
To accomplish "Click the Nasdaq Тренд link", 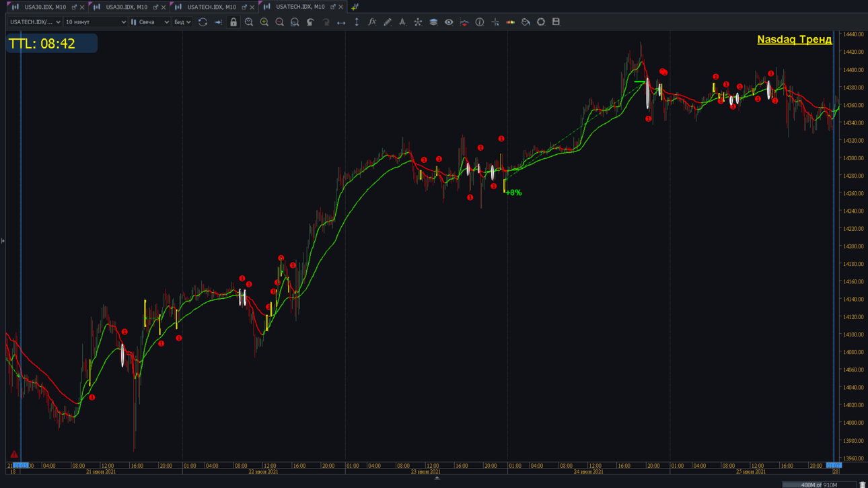I will coord(794,40).
